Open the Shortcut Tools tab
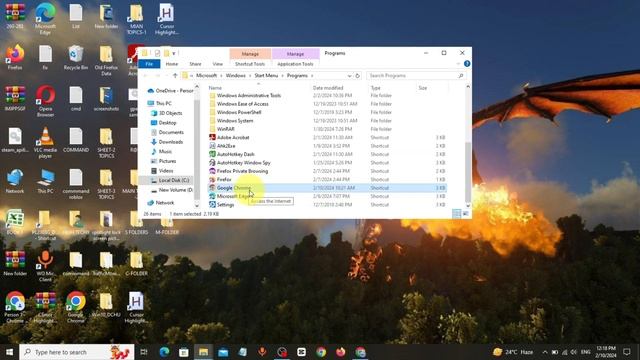Screen dimensions: 640x360 pyautogui.click(x=250, y=64)
